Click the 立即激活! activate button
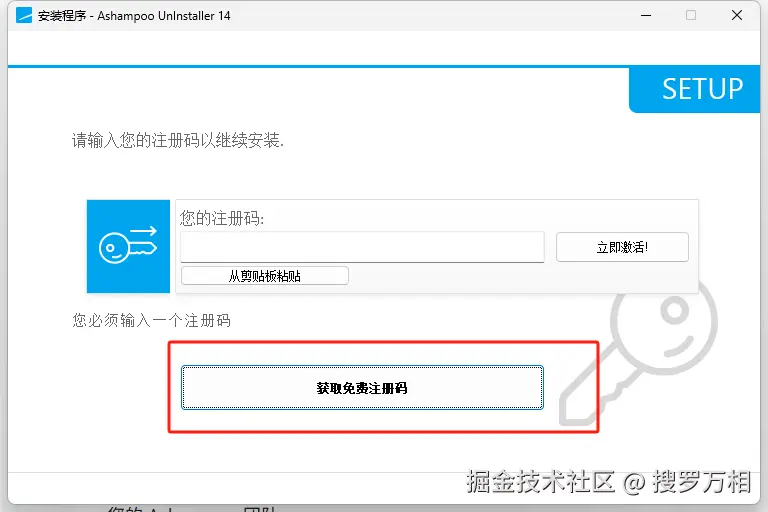Screen dimensions: 768x512 point(622,247)
